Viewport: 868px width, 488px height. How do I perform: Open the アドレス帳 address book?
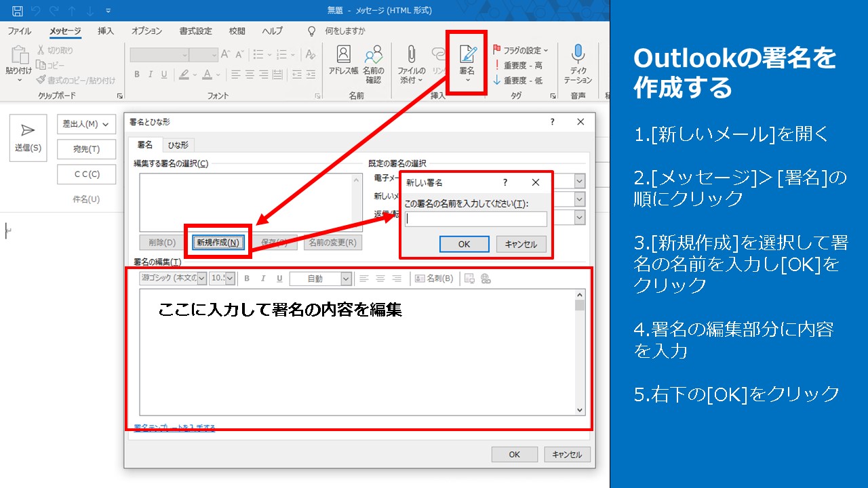click(x=344, y=61)
